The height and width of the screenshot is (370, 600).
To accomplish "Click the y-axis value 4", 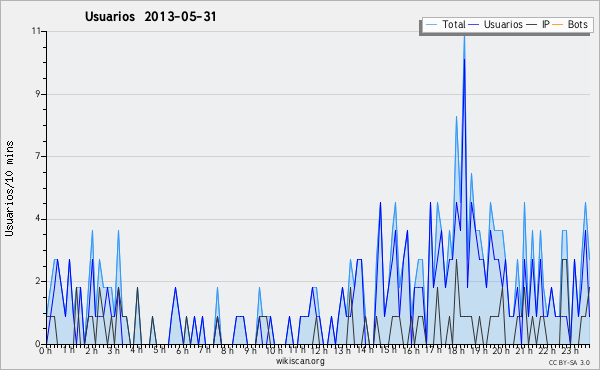I will click(x=38, y=219).
